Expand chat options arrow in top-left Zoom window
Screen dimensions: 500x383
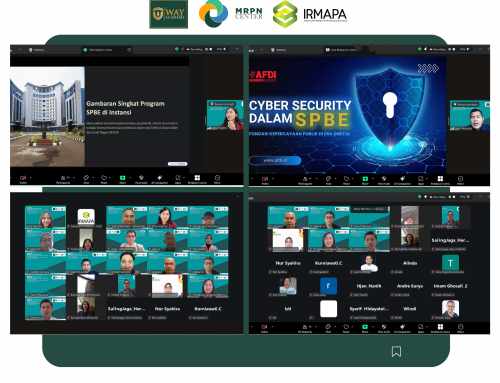click(x=93, y=178)
